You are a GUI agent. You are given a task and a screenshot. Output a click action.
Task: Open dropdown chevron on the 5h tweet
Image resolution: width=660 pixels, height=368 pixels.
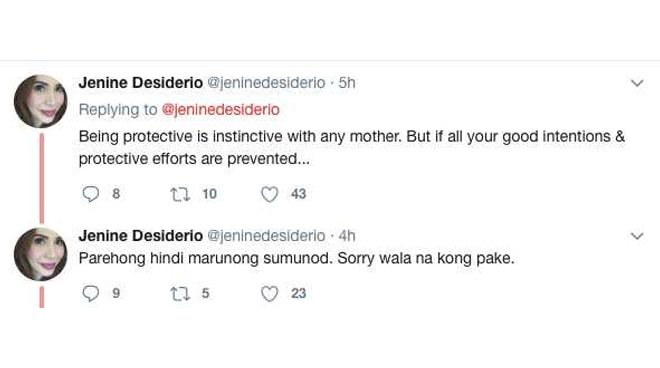tap(637, 83)
